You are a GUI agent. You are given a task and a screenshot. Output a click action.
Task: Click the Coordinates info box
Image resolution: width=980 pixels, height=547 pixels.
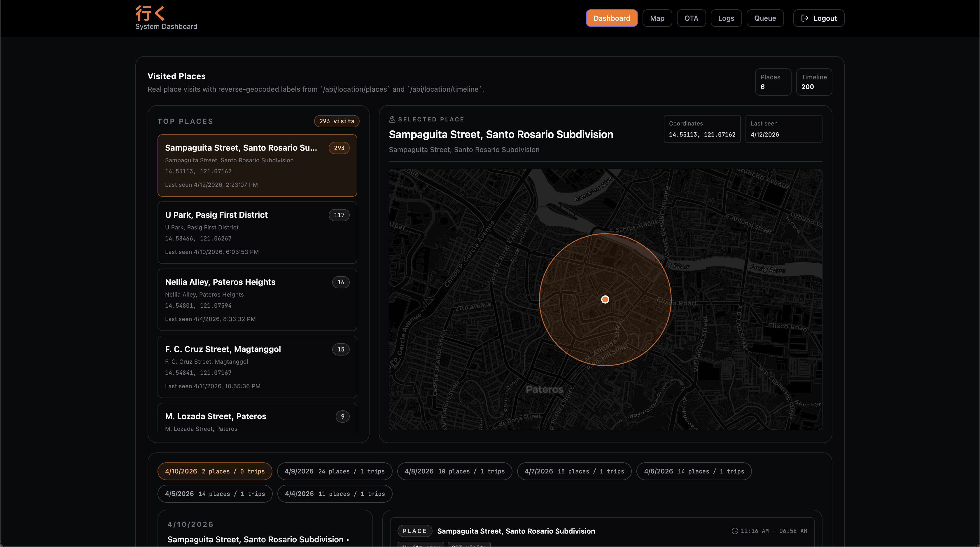point(702,129)
